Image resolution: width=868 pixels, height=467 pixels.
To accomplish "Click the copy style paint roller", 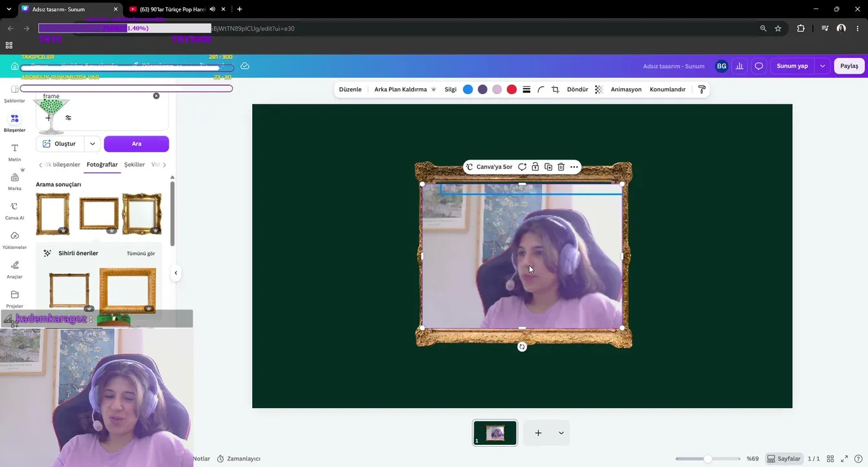I will [x=701, y=90].
